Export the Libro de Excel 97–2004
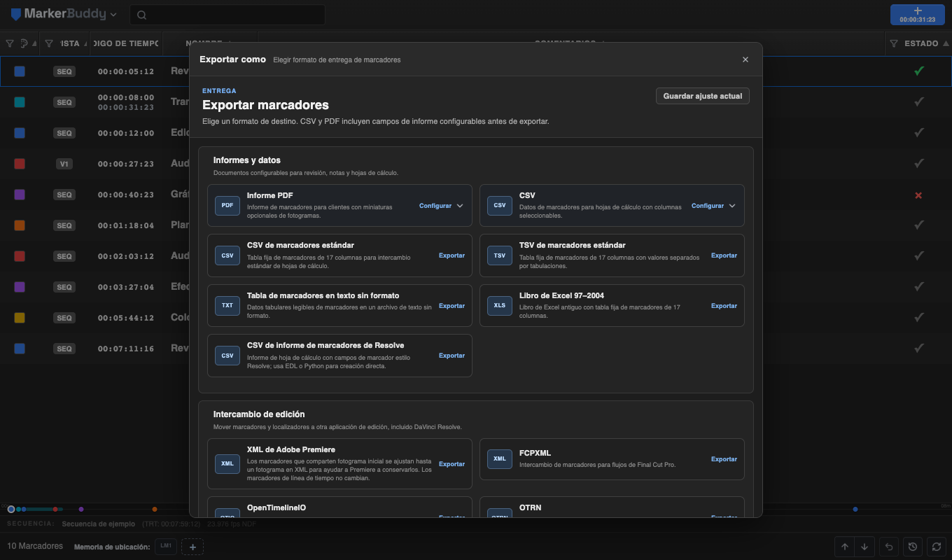Screen dimensions: 952x560 tap(724, 306)
